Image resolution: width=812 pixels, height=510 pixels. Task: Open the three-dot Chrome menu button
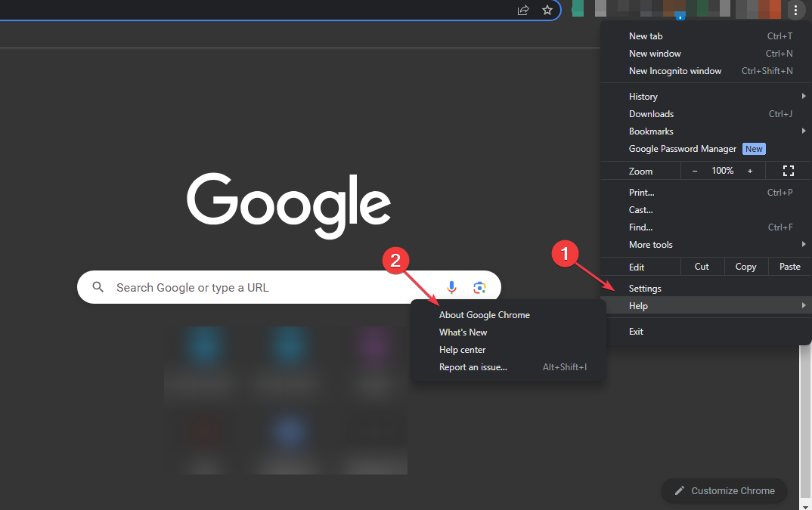(x=796, y=10)
